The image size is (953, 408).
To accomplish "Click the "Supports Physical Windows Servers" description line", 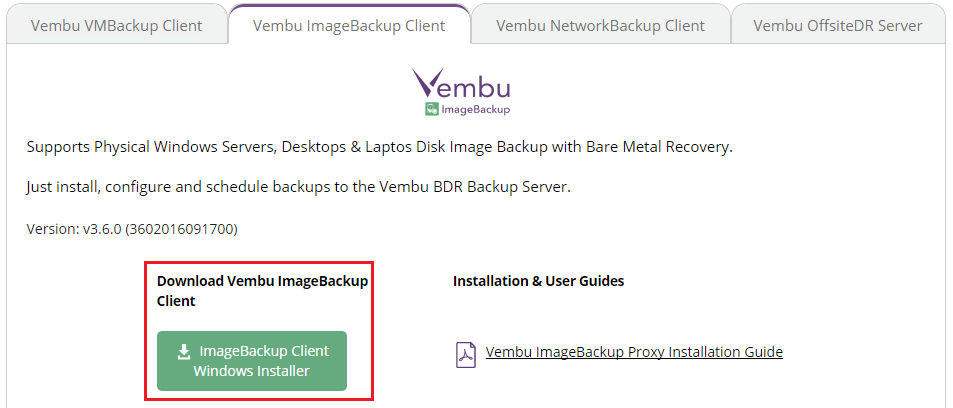I will (379, 147).
